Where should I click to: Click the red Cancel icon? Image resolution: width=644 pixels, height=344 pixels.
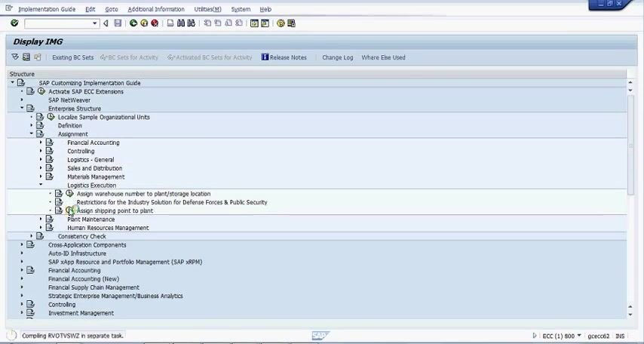[x=155, y=23]
